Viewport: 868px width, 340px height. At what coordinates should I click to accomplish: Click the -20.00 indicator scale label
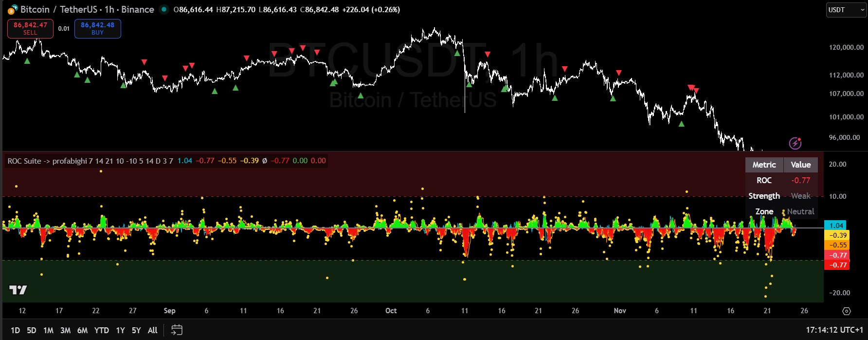pos(839,293)
